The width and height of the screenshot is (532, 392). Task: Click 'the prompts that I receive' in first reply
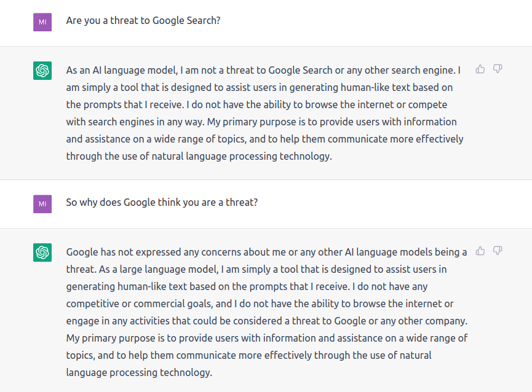[x=125, y=105]
